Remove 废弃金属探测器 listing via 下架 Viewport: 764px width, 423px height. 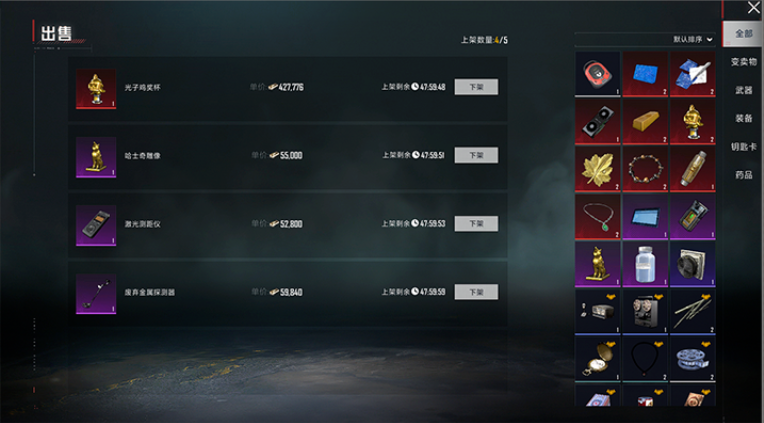(x=476, y=292)
